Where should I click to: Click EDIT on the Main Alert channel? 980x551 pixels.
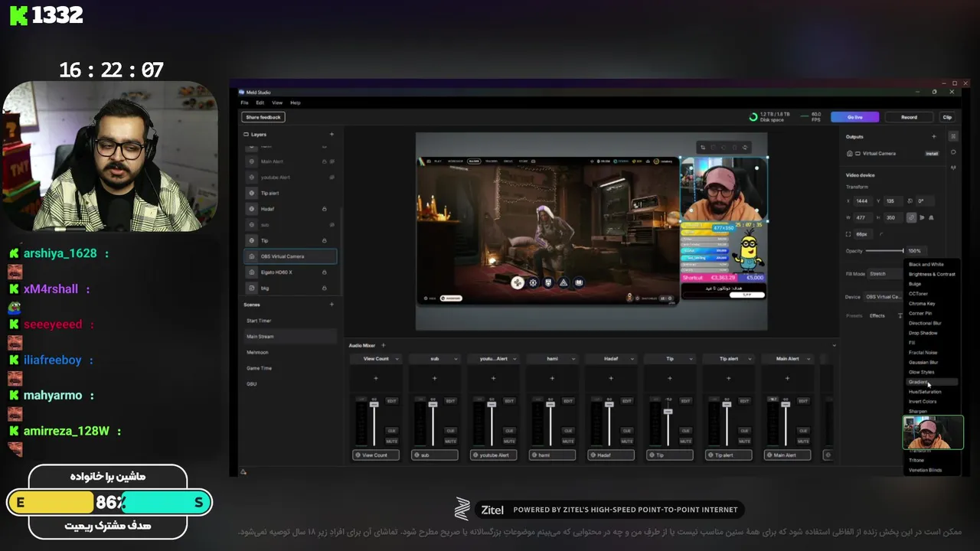pyautogui.click(x=803, y=401)
